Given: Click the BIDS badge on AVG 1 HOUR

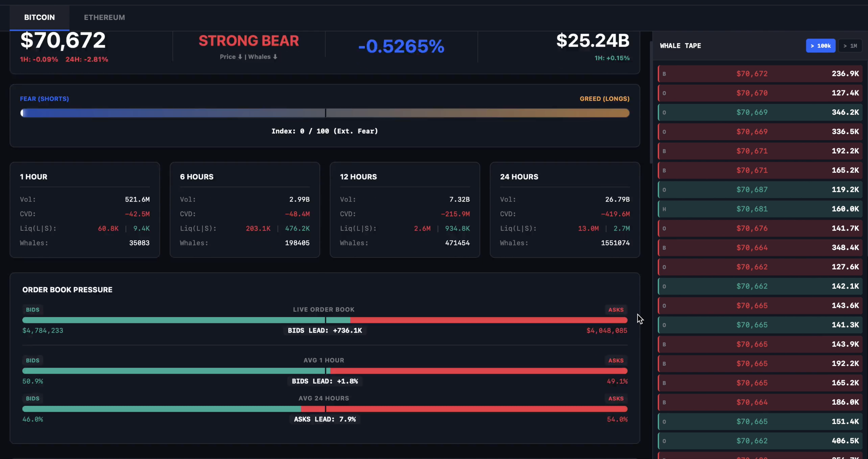Looking at the screenshot, I should coord(33,361).
